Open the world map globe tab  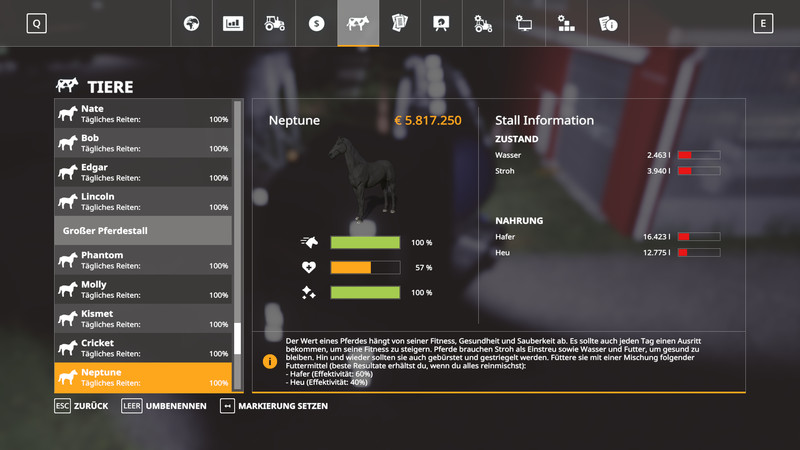191,23
